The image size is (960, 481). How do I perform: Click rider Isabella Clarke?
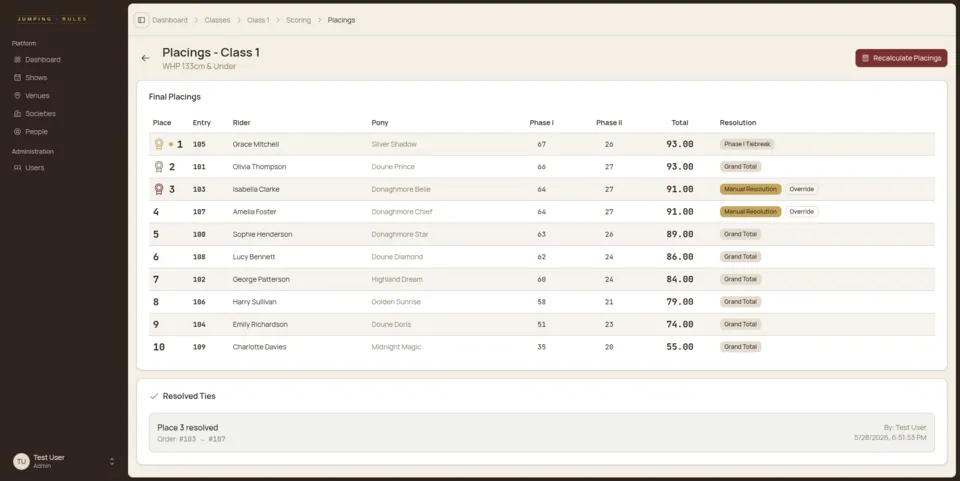256,189
